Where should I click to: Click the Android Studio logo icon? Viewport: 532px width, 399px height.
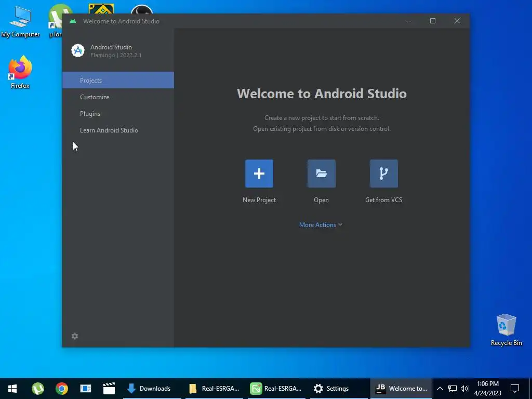pos(78,50)
